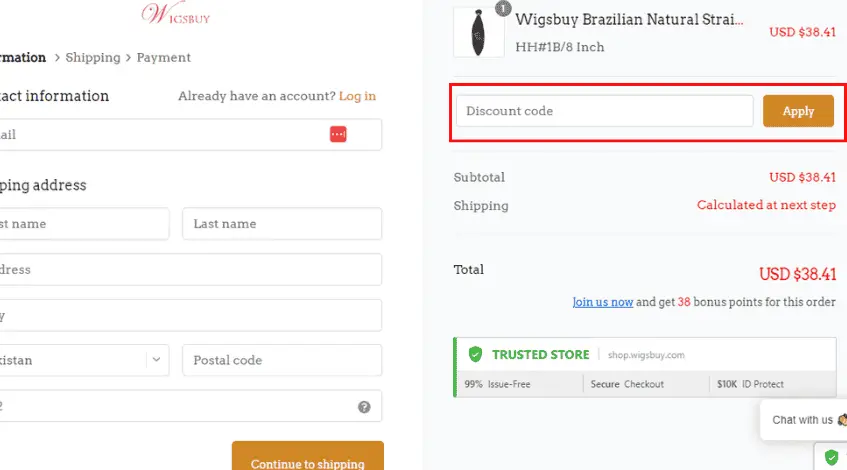The width and height of the screenshot is (847, 470).
Task: Click the Wigsbuy Brazilian Natural Straight product title
Action: pyautogui.click(x=629, y=20)
